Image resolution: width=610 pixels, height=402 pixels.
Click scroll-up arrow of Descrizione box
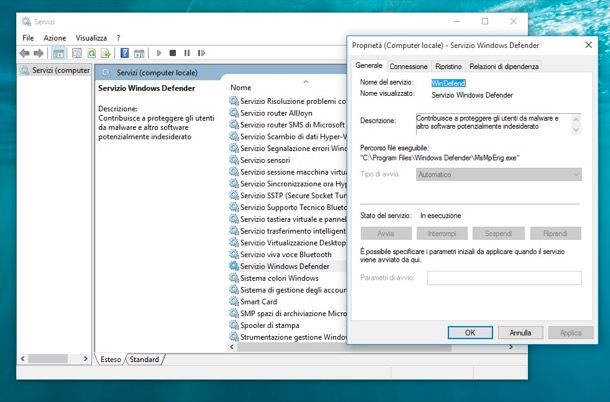click(x=576, y=119)
